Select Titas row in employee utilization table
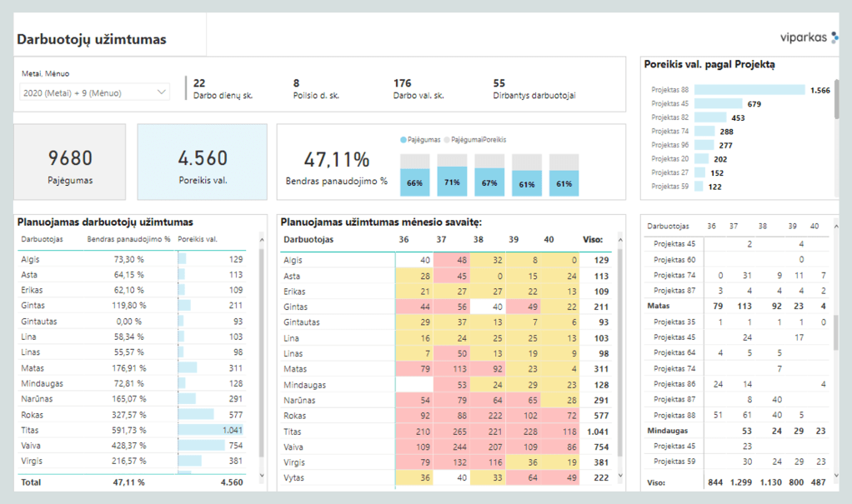Image resolution: width=852 pixels, height=504 pixels. tap(30, 431)
